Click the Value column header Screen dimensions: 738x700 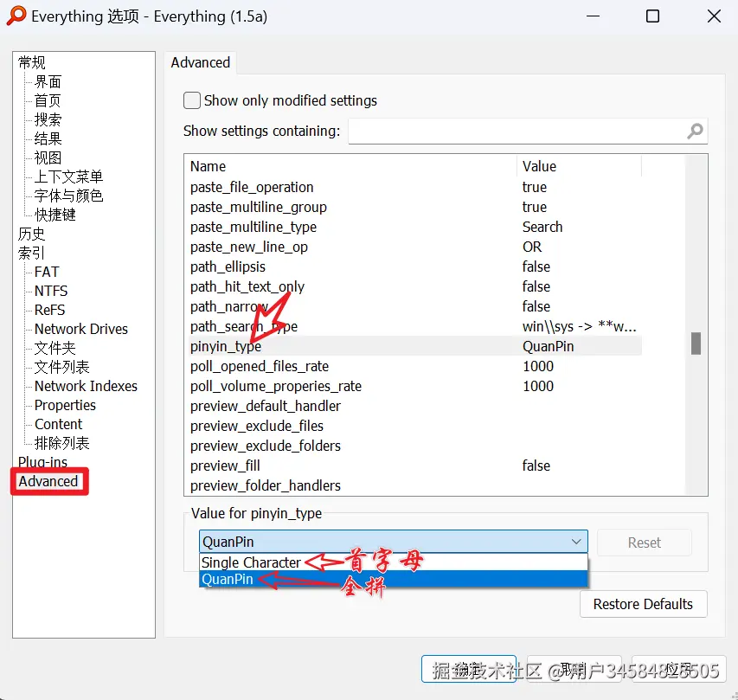tap(580, 166)
